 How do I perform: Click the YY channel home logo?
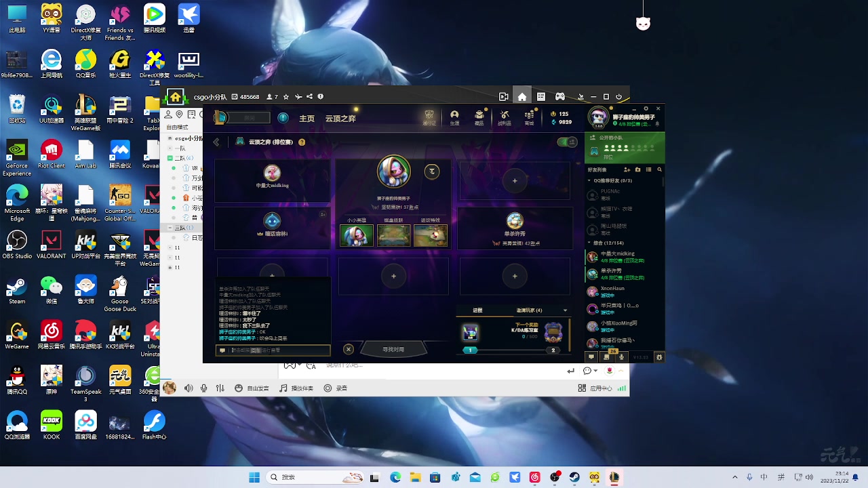click(175, 96)
